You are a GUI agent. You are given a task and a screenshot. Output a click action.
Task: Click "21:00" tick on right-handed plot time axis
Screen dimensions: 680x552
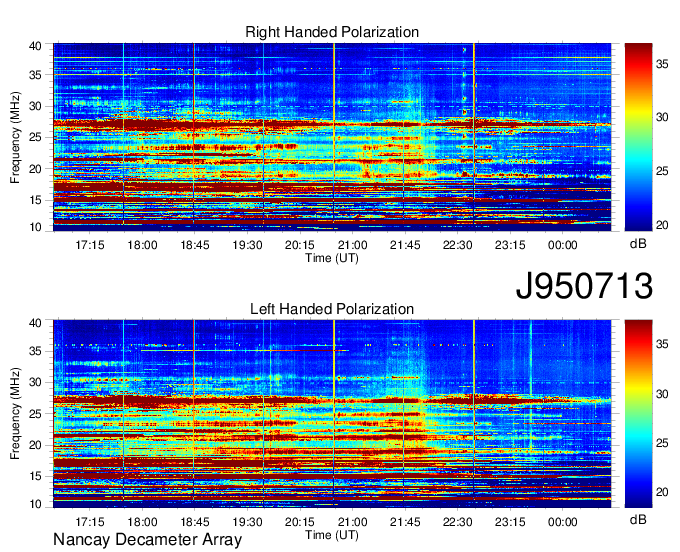click(x=352, y=245)
